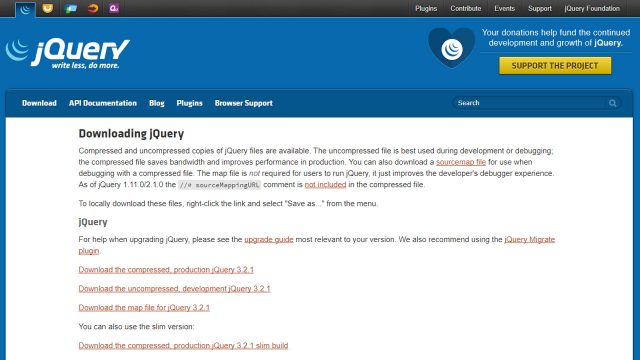
Task: Click the donations help fund text
Action: pos(556,38)
